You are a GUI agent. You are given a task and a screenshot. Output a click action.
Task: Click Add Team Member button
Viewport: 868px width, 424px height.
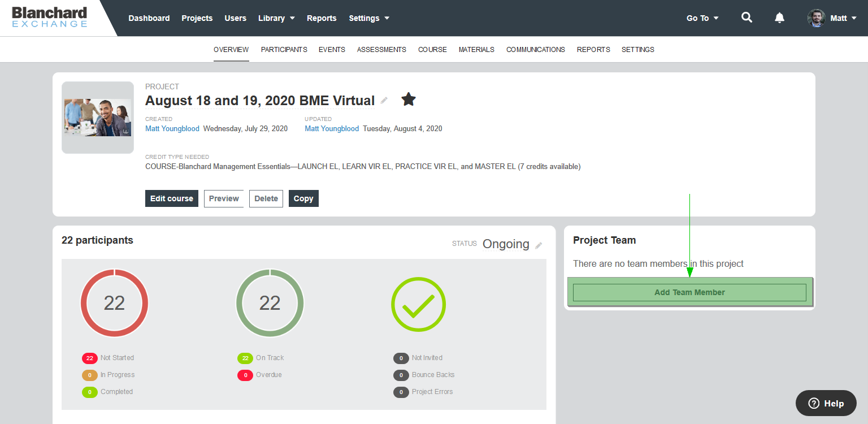point(689,292)
